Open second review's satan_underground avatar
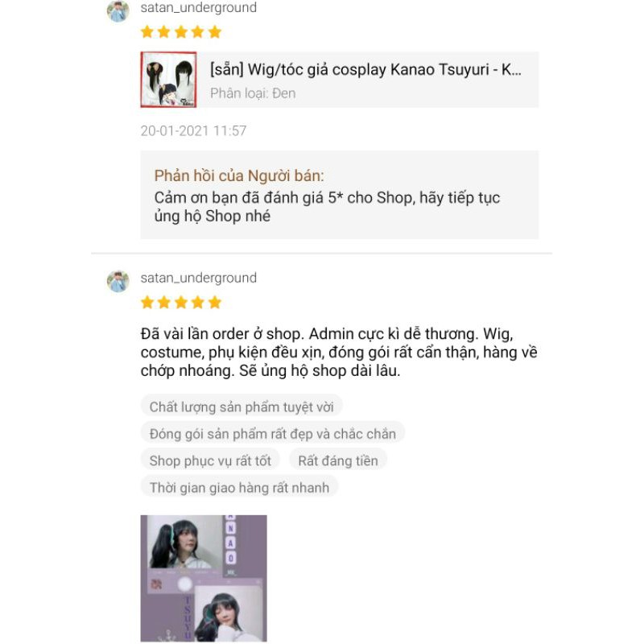 pos(118,281)
